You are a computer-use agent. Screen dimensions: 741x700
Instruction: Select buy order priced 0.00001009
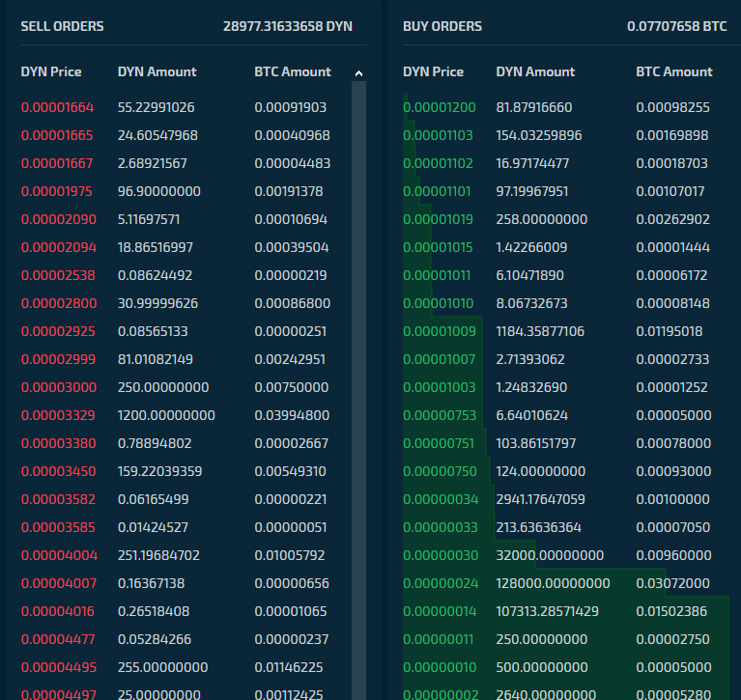[565, 331]
